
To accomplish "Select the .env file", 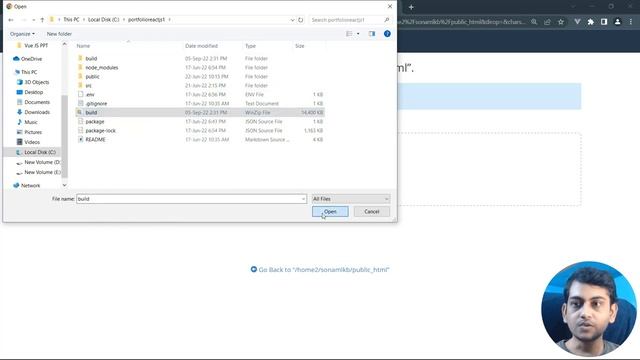I will (x=200, y=94).
